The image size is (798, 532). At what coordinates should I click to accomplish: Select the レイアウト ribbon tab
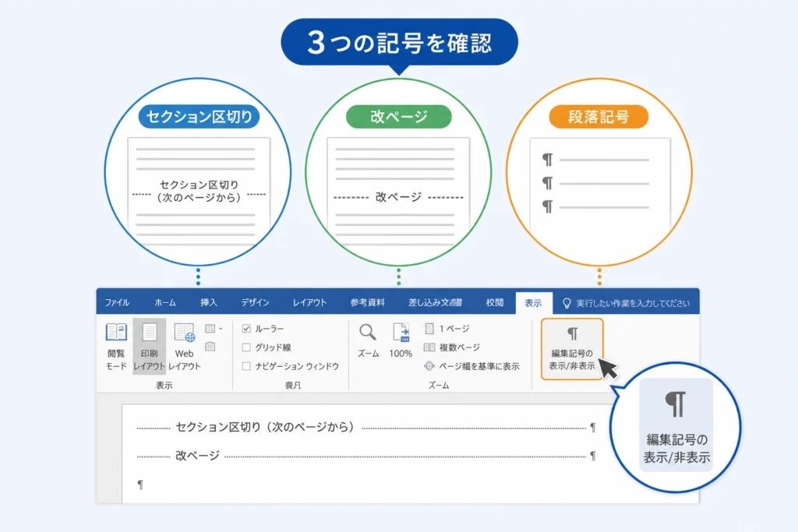coord(309,303)
